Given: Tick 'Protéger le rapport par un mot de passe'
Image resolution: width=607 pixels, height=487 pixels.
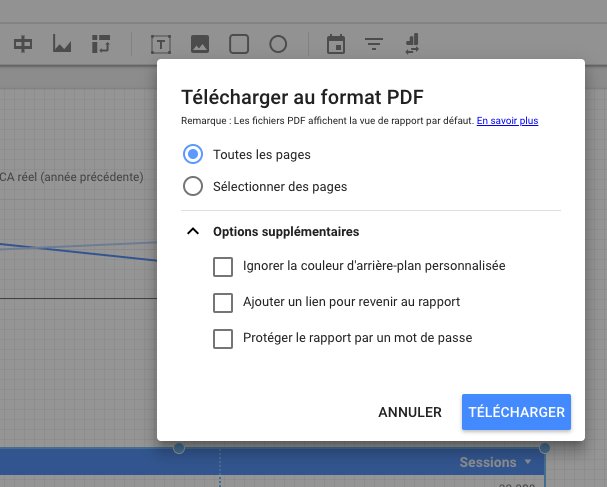Looking at the screenshot, I should pos(223,339).
